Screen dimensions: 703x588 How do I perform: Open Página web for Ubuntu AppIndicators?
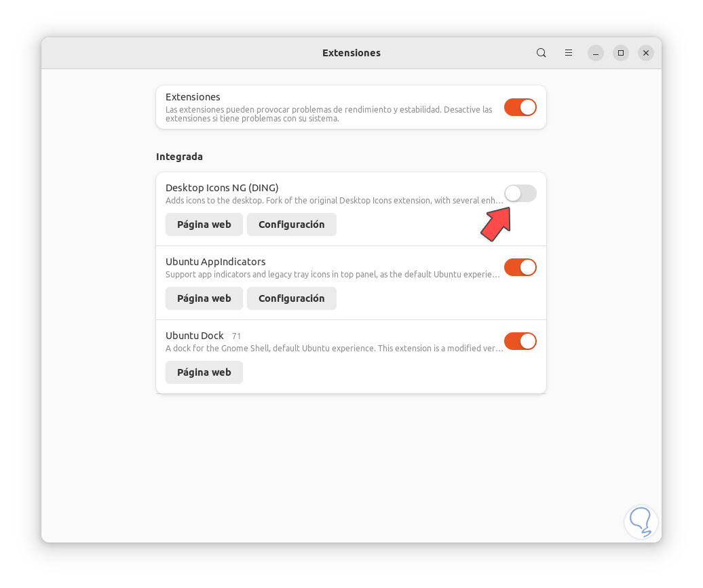pos(204,298)
